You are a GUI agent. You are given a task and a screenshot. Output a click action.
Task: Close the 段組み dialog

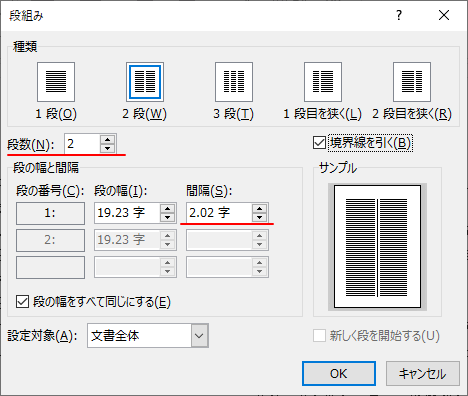coord(444,15)
